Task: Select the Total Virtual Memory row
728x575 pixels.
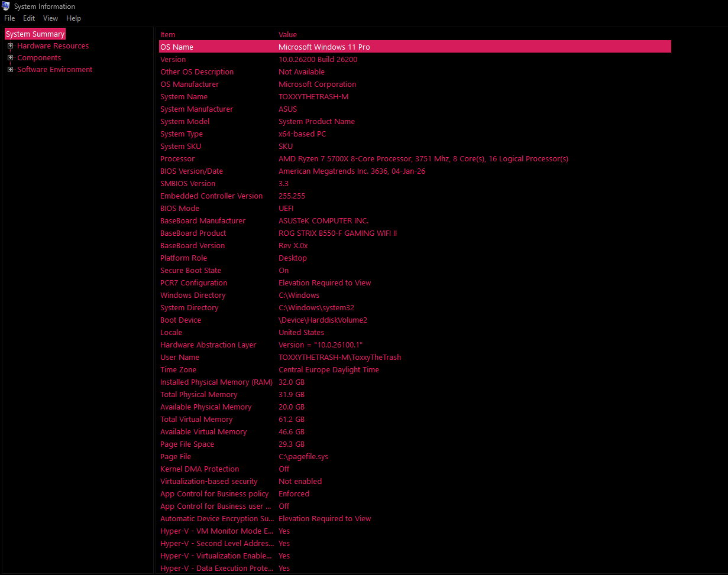Action: 415,420
